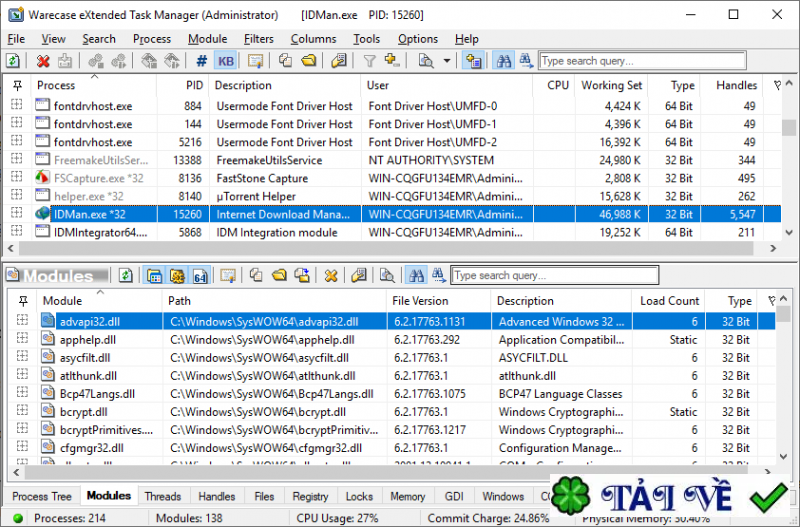Expand the advapi32.dll module row
This screenshot has height=527, width=800.
[22, 322]
